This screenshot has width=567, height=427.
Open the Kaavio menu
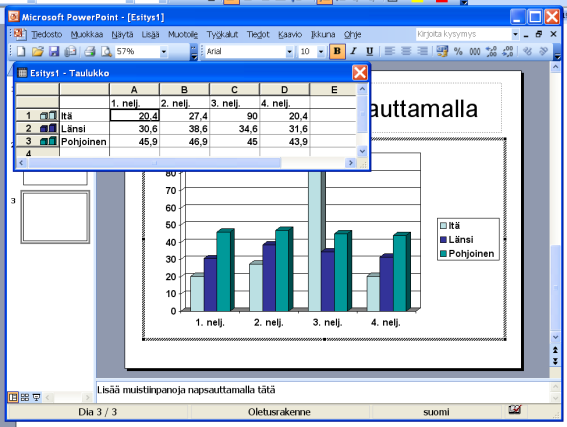click(x=290, y=34)
